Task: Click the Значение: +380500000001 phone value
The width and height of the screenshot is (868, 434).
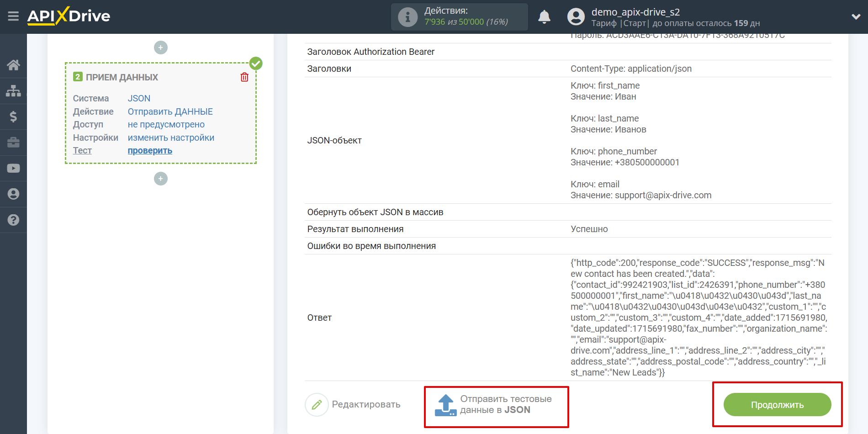Action: [625, 162]
